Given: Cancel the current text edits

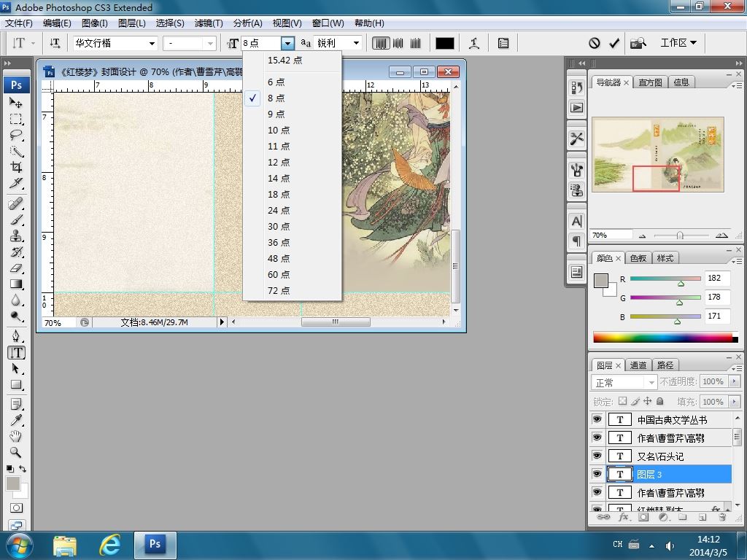Looking at the screenshot, I should click(x=594, y=43).
